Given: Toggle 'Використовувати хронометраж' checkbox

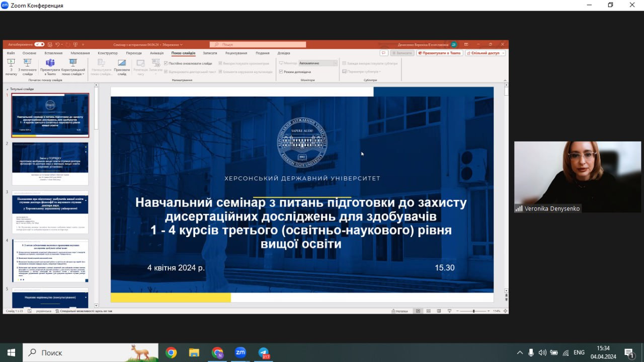Looking at the screenshot, I should [220, 63].
